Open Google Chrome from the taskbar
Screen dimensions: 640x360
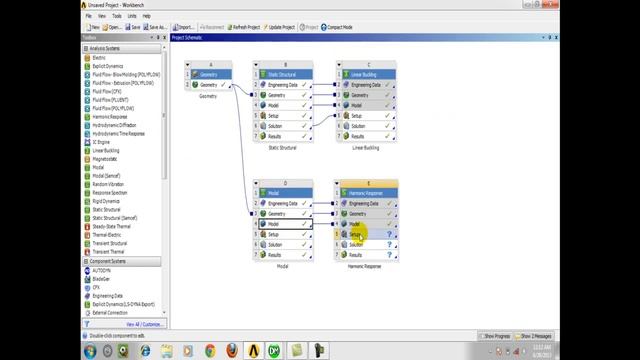210,351
